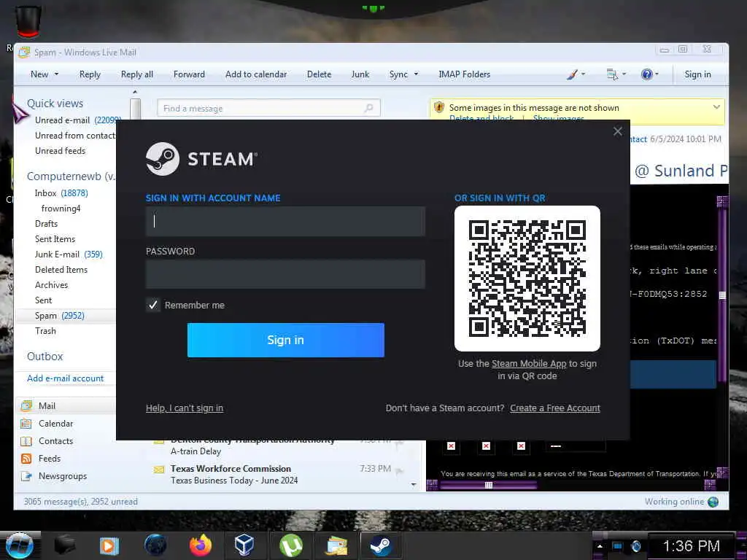This screenshot has height=560, width=747.
Task: Select the Inbox (18878) folder
Action: coord(61,192)
